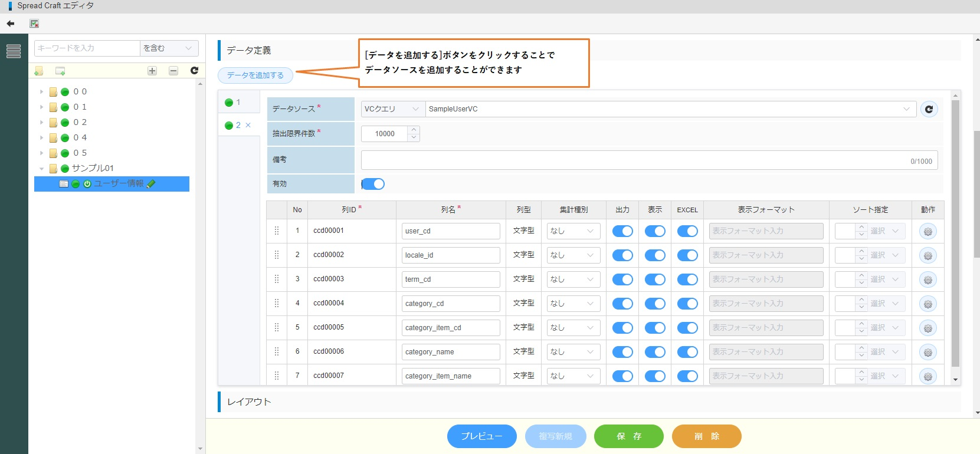This screenshot has width=980, height=454.
Task: Switch to data source tab 1
Action: pos(234,103)
